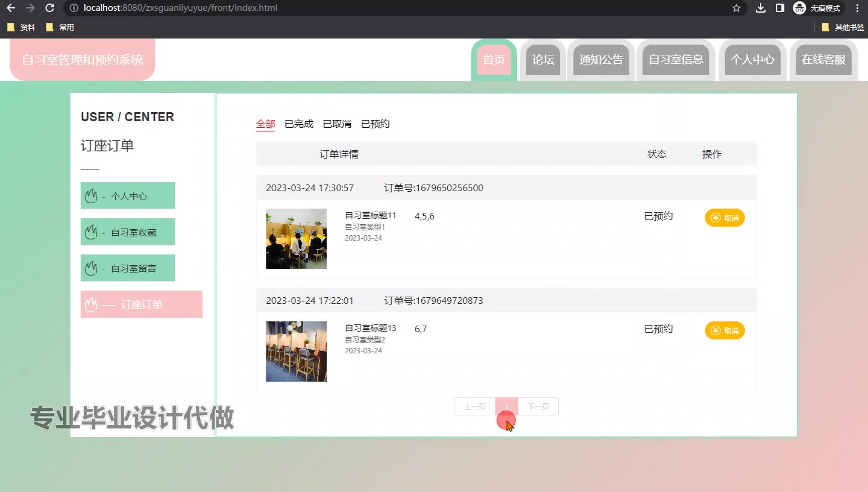Open the 资料 bookmark folder
This screenshot has width=868, height=492.
coord(21,27)
